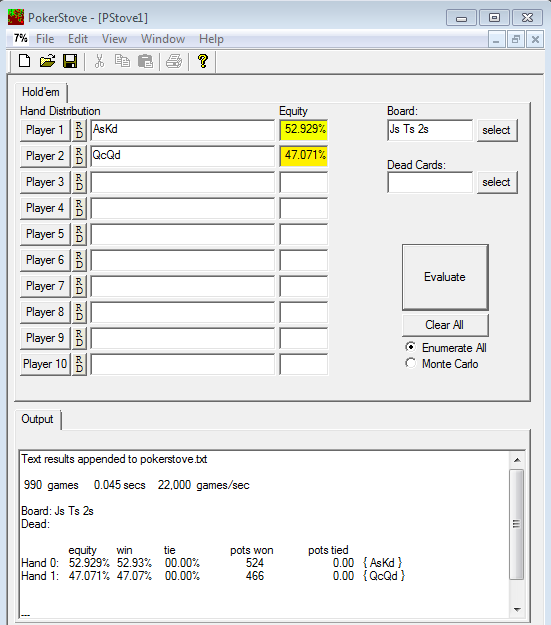Click Player 1 hand field containing AsKd
This screenshot has height=625, width=551.
tap(183, 130)
